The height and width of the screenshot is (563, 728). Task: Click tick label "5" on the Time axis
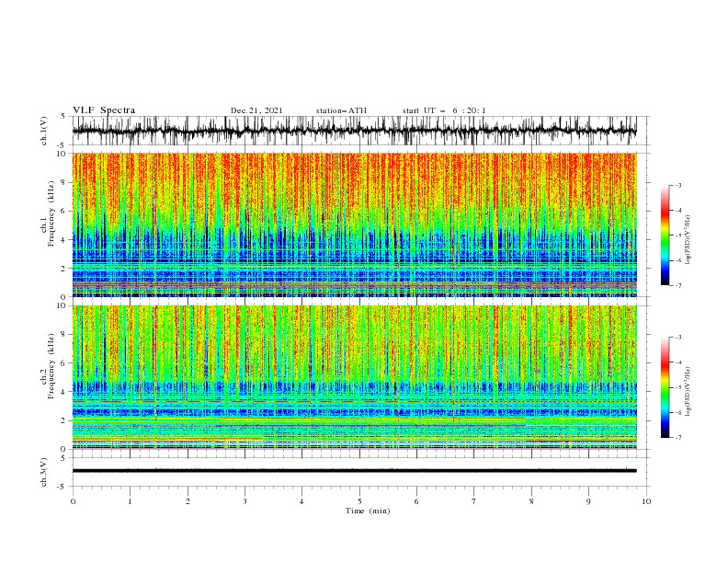point(359,501)
